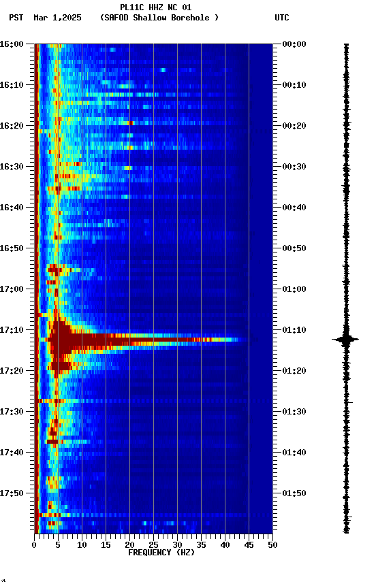Screen dimensions: 376x588
Task: Click the 0 Hz frequency tick label
Action: (x=34, y=545)
